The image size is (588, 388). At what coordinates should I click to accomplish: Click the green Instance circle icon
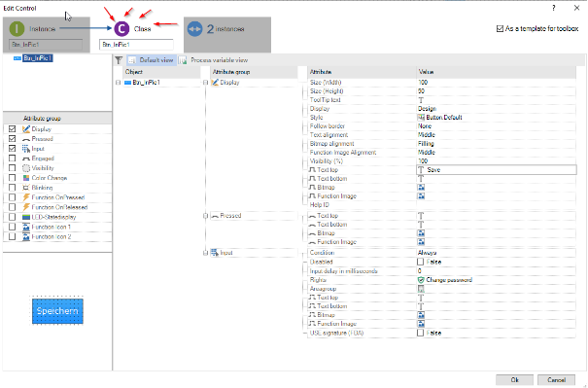coord(17,29)
